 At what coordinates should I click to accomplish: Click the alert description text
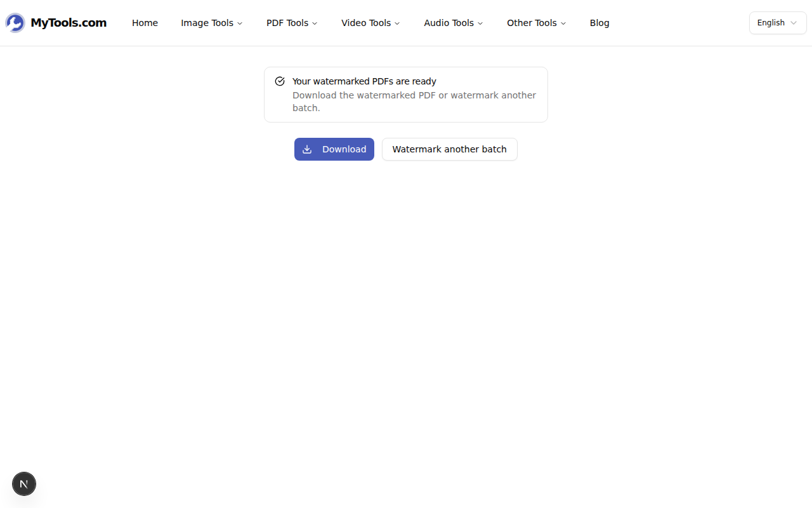coord(414,102)
